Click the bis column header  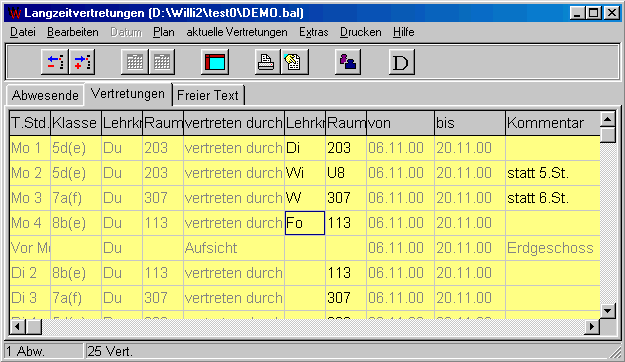coord(470,123)
